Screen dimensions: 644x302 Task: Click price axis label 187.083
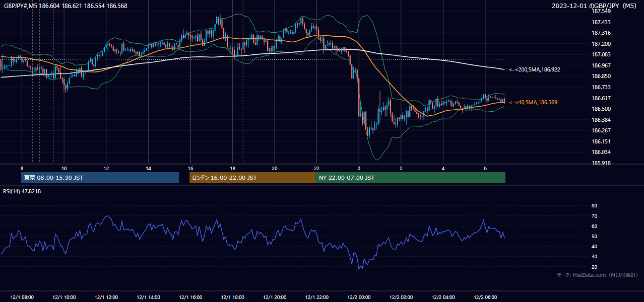pos(601,54)
